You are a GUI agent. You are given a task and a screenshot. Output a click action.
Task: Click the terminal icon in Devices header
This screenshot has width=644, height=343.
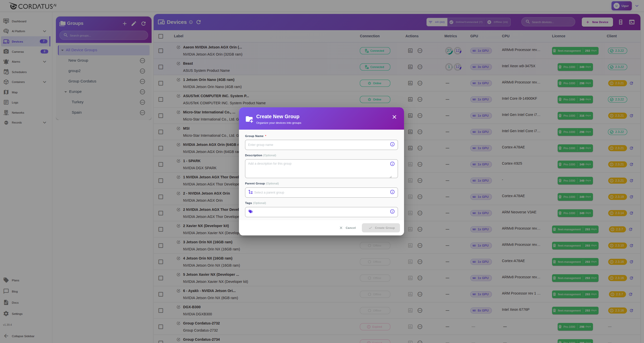point(632,22)
